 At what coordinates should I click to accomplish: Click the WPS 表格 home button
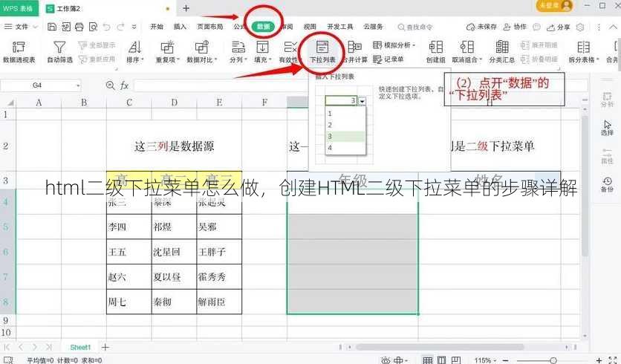pyautogui.click(x=19, y=8)
